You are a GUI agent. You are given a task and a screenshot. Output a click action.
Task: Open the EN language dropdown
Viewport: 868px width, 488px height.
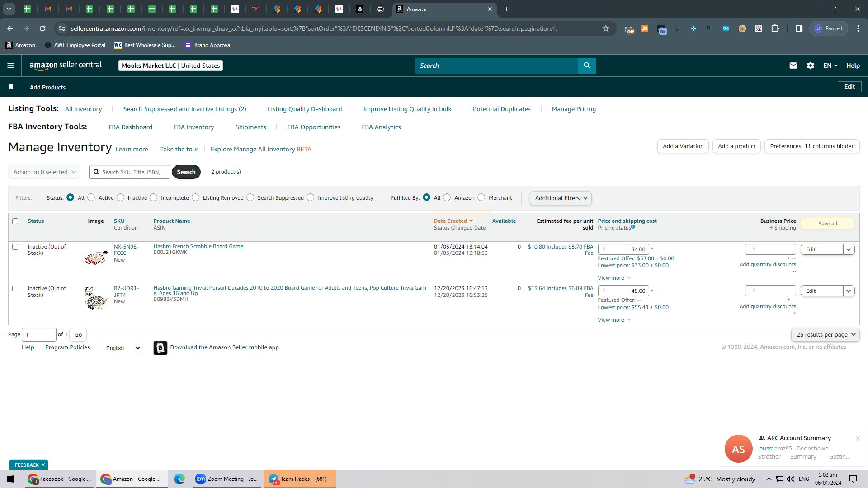coord(830,66)
